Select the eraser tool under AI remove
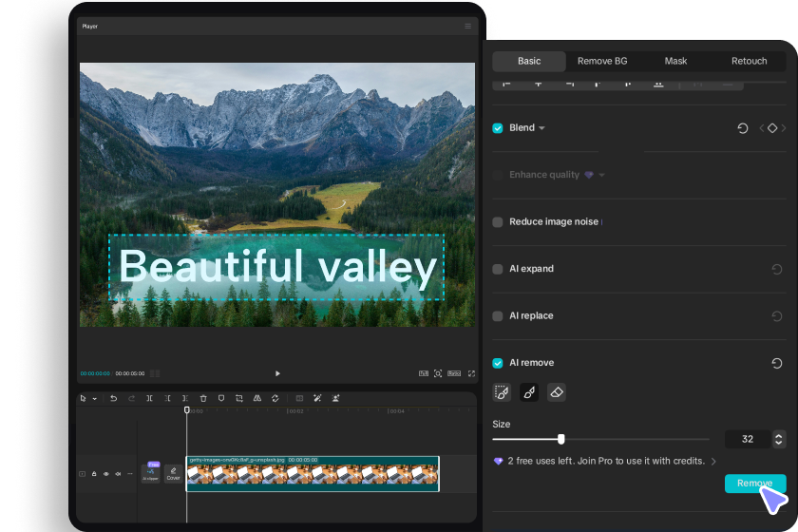798x532 pixels. tap(557, 392)
